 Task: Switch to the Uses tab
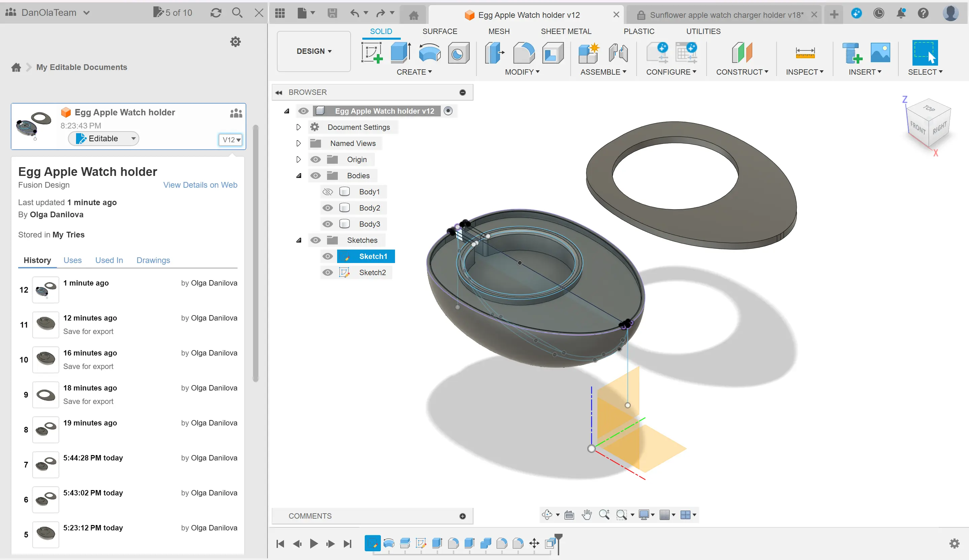click(72, 260)
